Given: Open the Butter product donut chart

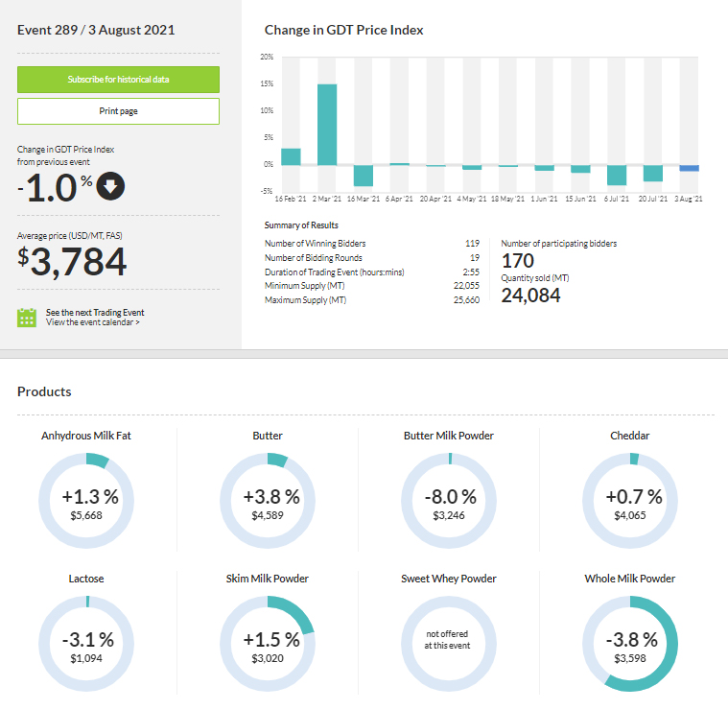Looking at the screenshot, I should point(268,501).
